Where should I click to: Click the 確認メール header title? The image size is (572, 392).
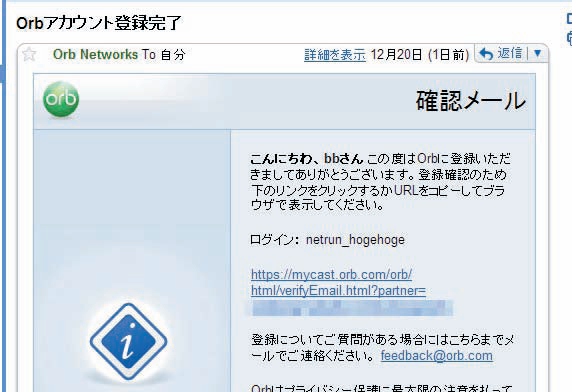pyautogui.click(x=471, y=101)
